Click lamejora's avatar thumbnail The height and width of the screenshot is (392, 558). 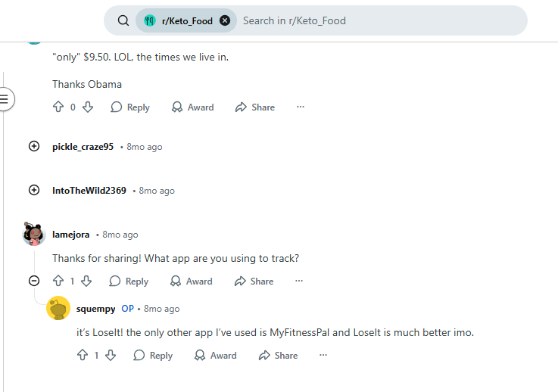pos(34,235)
